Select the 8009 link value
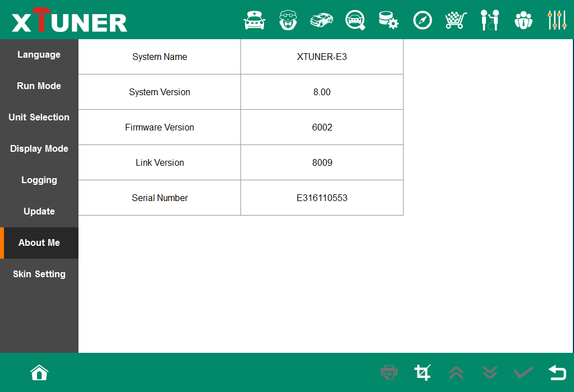The image size is (574, 392). 322,163
